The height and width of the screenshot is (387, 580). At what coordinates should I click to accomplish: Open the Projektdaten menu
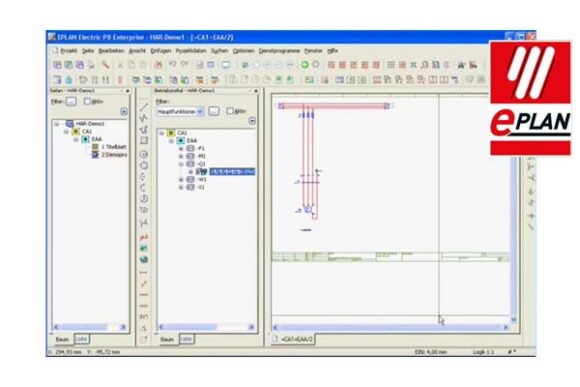[x=191, y=51]
